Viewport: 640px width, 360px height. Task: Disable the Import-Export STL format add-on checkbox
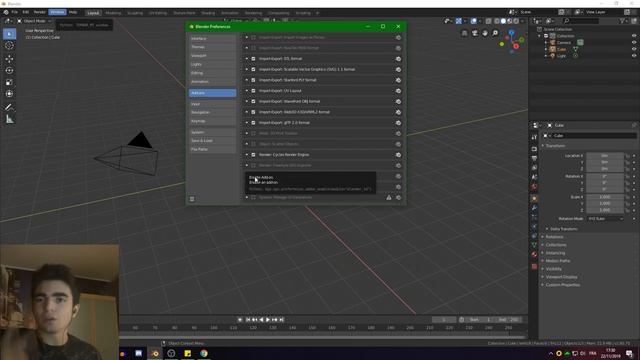point(253,59)
